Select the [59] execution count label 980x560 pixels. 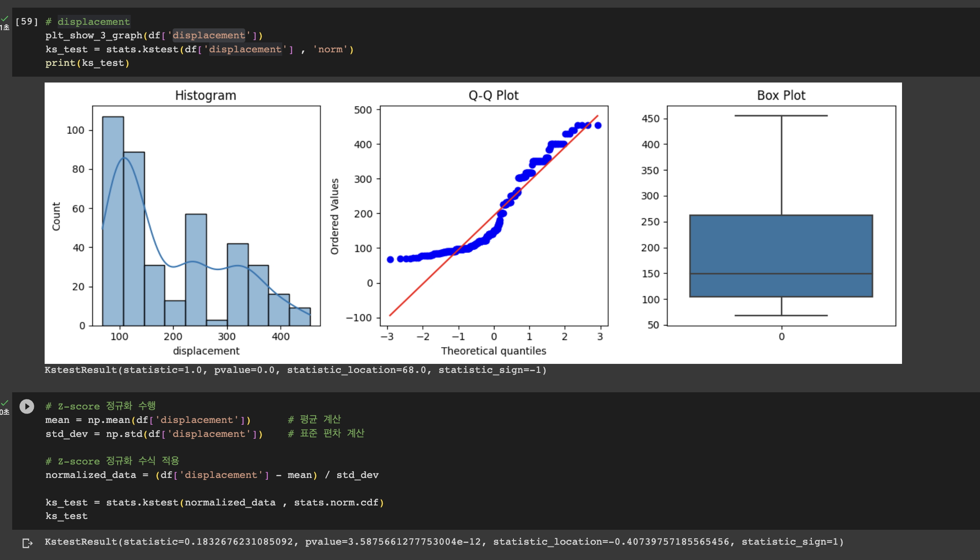tap(27, 22)
